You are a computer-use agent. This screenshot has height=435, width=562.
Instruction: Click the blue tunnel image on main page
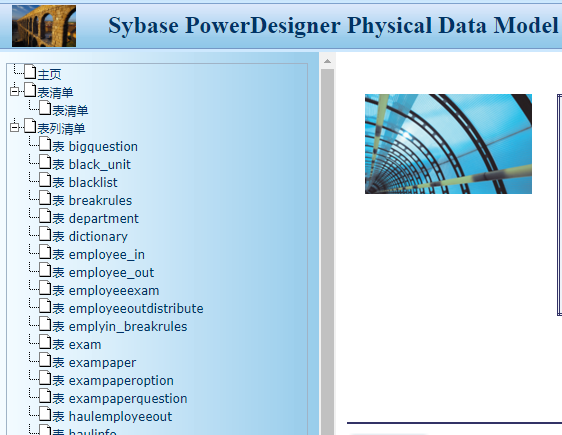pyautogui.click(x=448, y=144)
